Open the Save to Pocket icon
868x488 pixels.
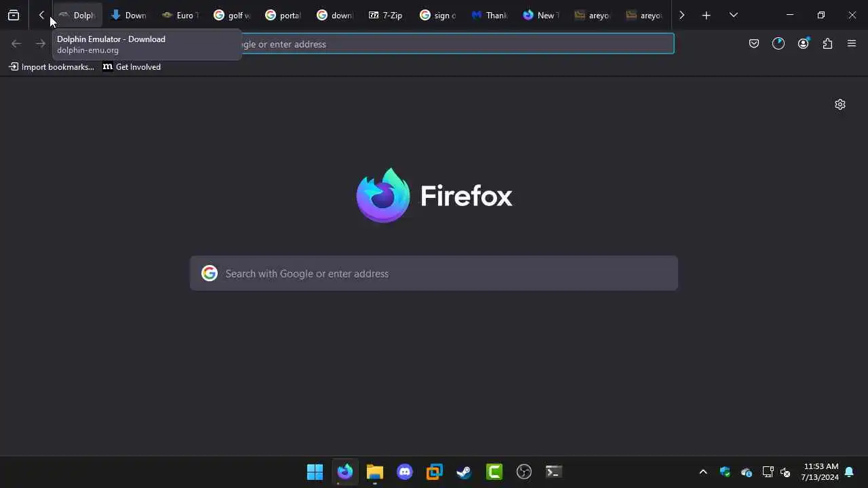tap(753, 44)
